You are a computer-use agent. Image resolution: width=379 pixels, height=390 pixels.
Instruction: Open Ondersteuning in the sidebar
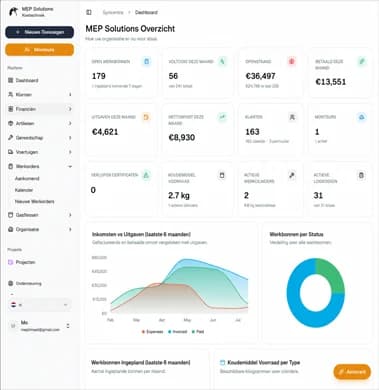[40, 283]
